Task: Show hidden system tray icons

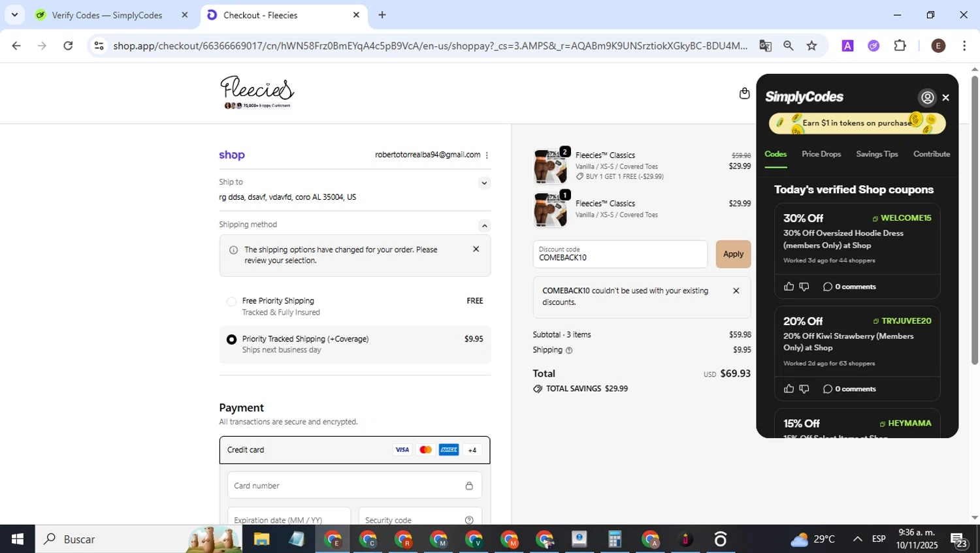Action: click(x=857, y=539)
